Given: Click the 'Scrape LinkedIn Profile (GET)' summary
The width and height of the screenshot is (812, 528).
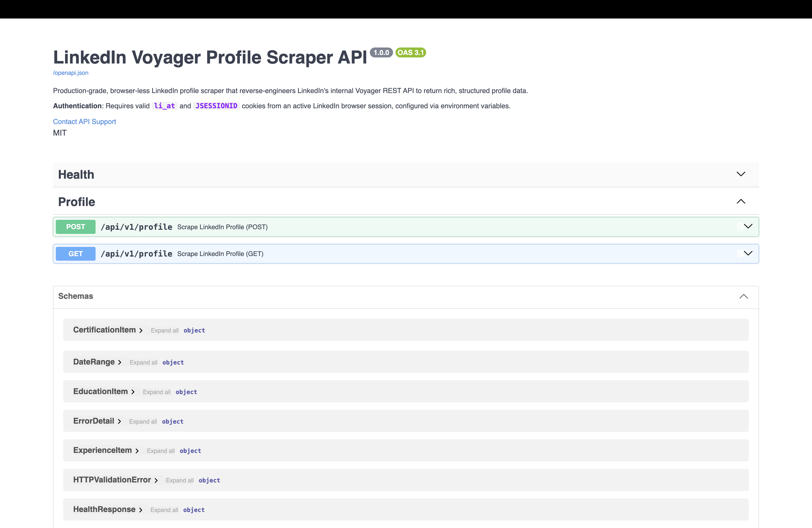Looking at the screenshot, I should 220,254.
